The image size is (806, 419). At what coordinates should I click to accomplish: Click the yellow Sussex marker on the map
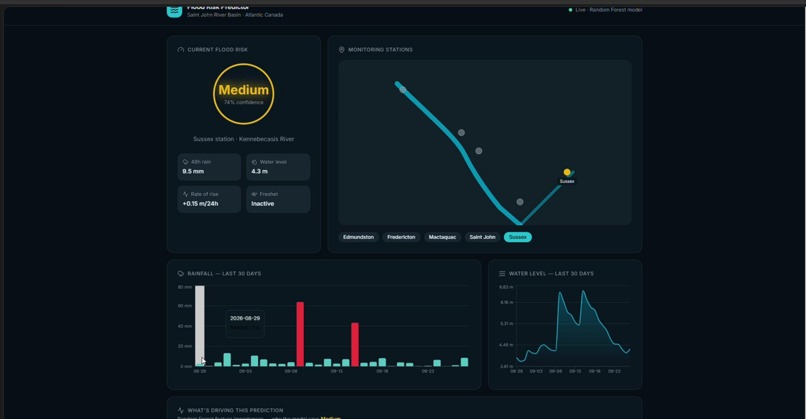(567, 172)
